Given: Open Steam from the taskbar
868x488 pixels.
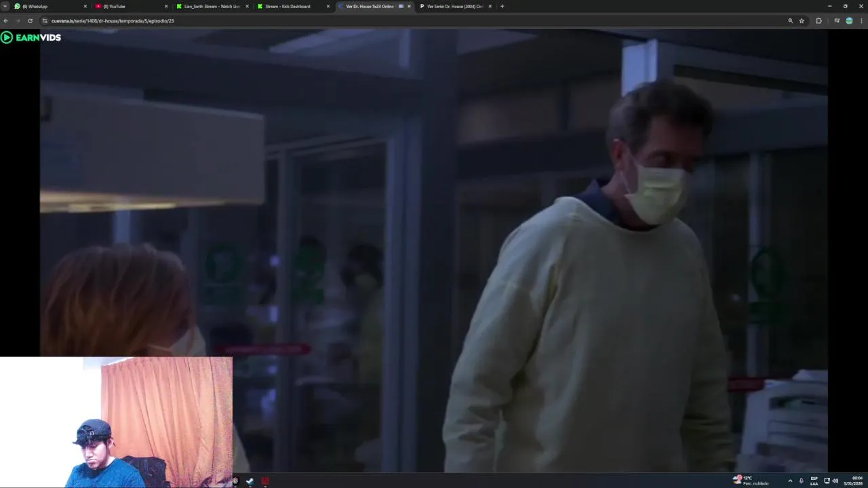Looking at the screenshot, I should tap(250, 481).
